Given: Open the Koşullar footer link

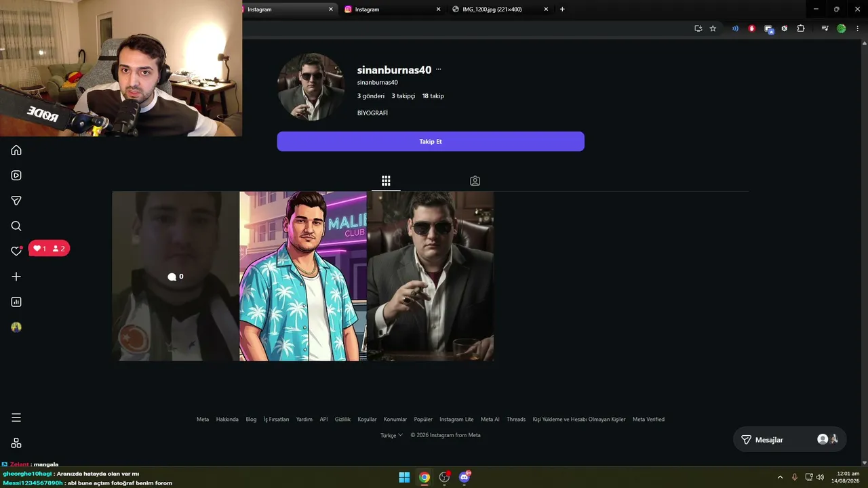Looking at the screenshot, I should pos(367,420).
